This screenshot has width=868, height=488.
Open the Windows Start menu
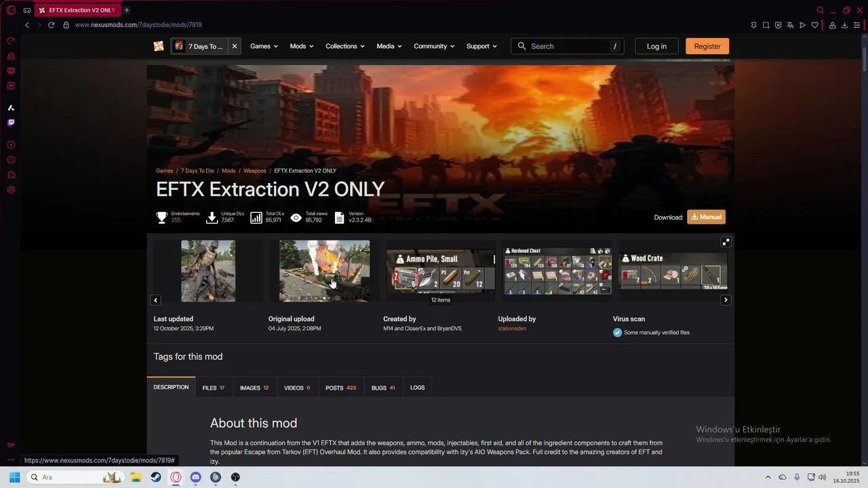click(14, 477)
